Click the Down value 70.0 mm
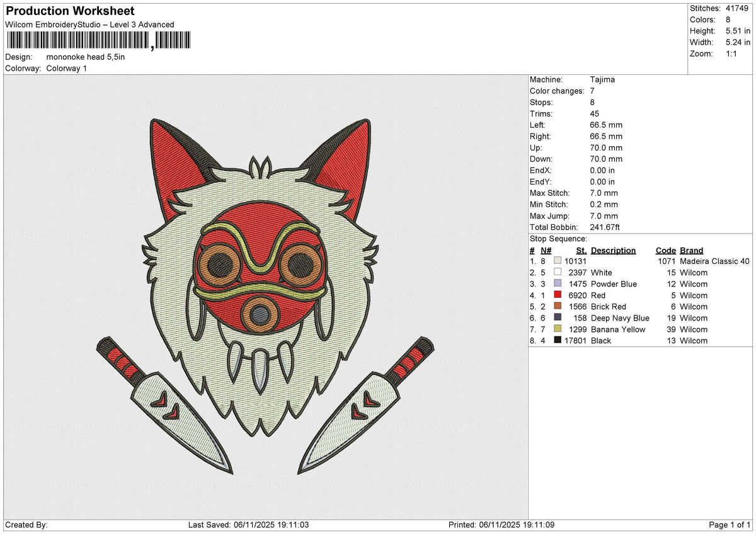The width and height of the screenshot is (756, 534). [606, 159]
